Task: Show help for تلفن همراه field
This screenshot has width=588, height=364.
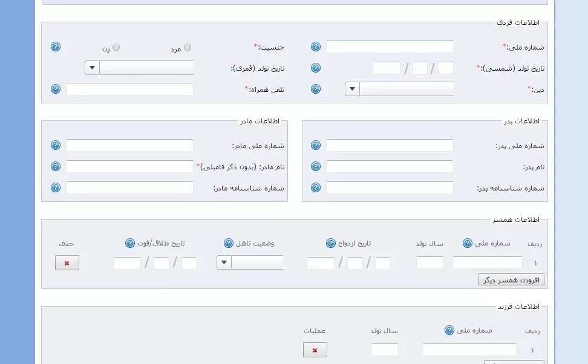Action: click(56, 89)
